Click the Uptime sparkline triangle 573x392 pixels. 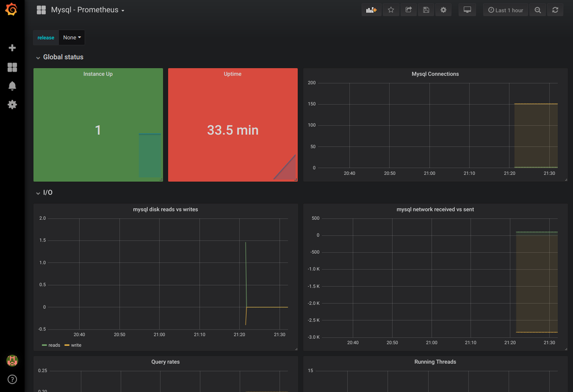tap(285, 168)
